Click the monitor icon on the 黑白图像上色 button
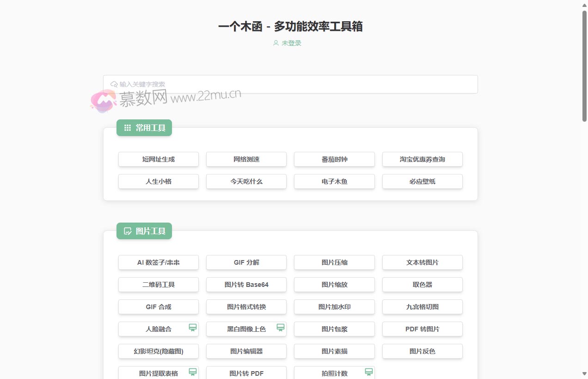Screen dimensions: 588x379 (281, 327)
